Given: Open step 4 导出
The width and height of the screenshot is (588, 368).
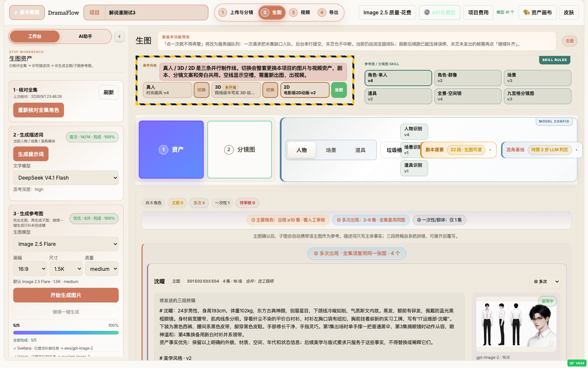Looking at the screenshot, I should tap(329, 13).
